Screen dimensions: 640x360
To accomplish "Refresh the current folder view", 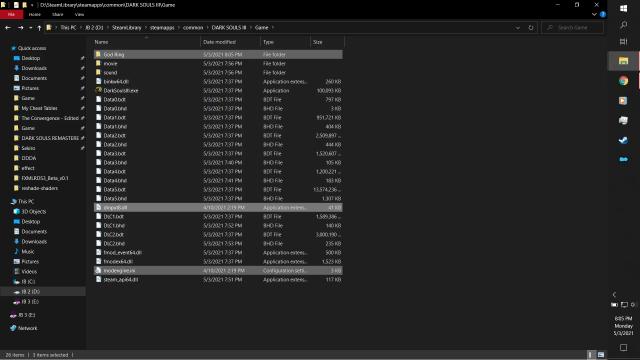I will pyautogui.click(x=531, y=28).
